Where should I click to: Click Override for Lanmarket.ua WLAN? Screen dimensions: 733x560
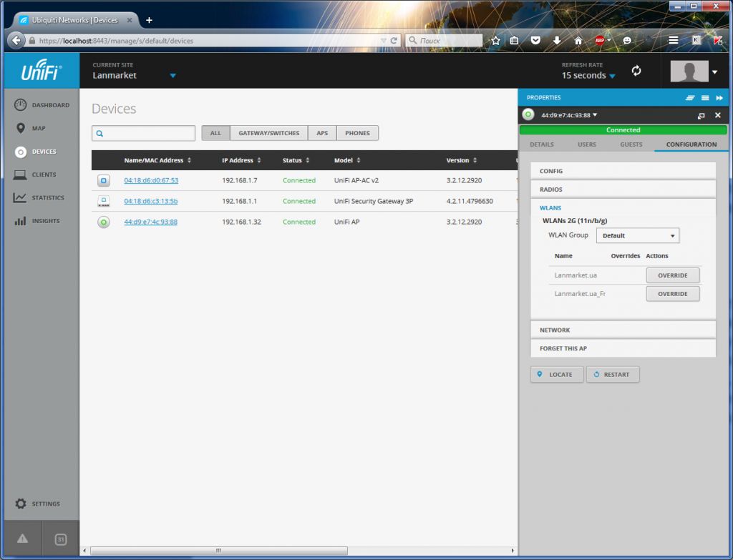click(672, 275)
